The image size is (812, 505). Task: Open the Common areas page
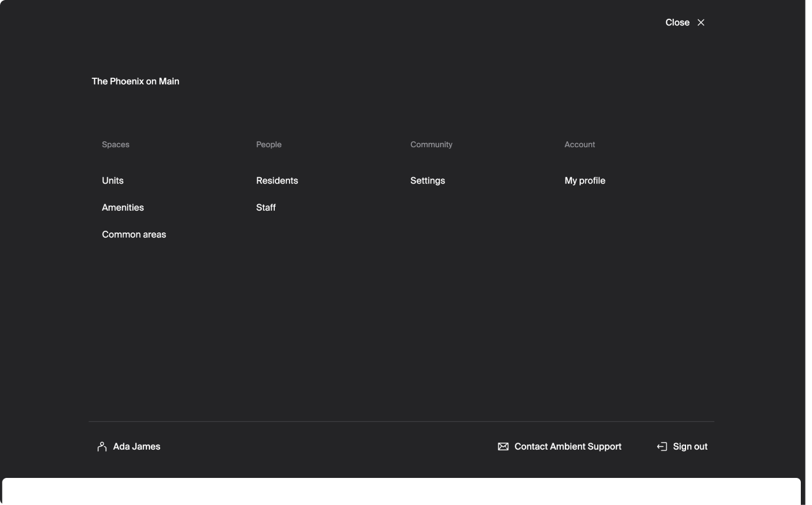pos(134,234)
